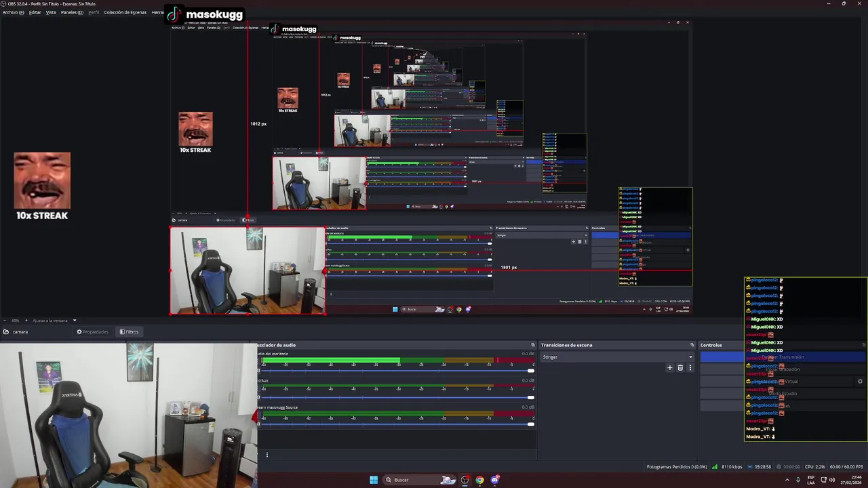Start the virtual camera button
This screenshot has height=488, width=868.
[777, 381]
